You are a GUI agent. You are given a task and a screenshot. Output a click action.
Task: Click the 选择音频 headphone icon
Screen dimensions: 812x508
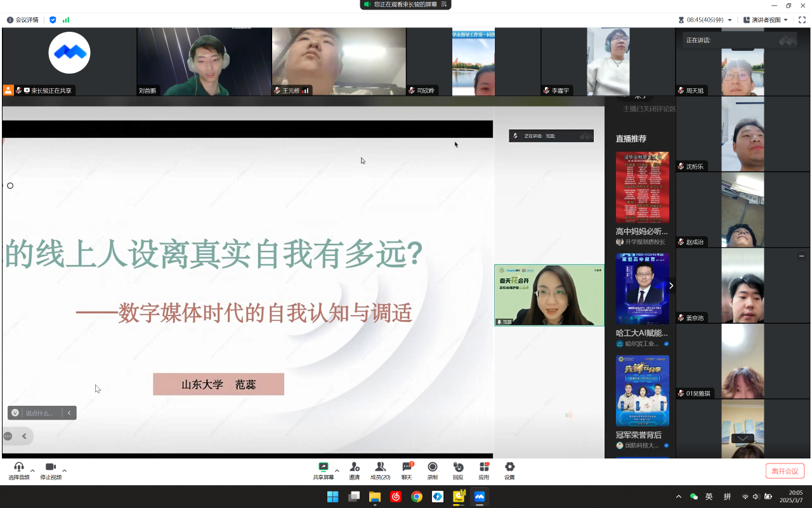tap(18, 467)
